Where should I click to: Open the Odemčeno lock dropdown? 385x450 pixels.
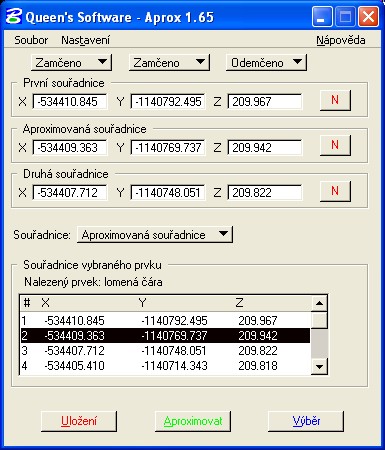click(x=266, y=62)
